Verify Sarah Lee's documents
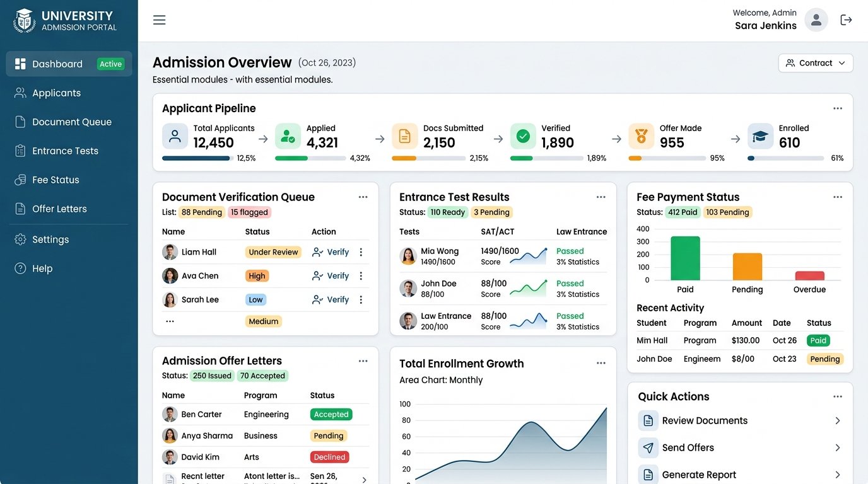Screen dimensions: 868x484 (x=331, y=300)
